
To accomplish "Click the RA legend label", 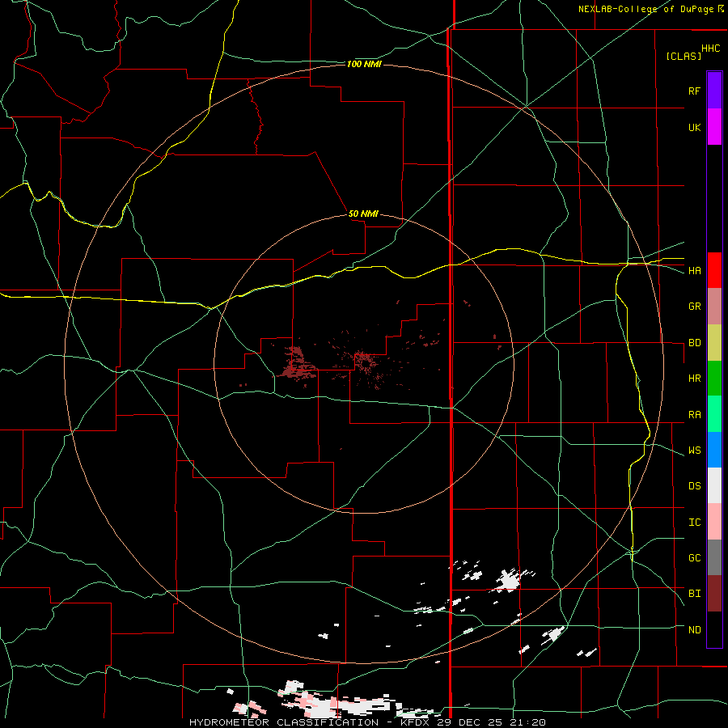I will click(694, 415).
